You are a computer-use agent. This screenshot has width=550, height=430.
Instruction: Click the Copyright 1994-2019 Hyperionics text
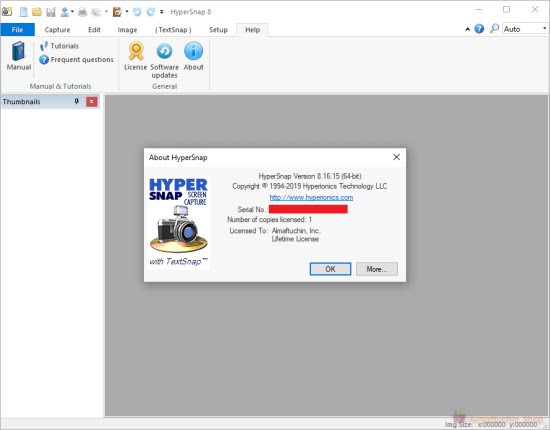click(x=309, y=186)
